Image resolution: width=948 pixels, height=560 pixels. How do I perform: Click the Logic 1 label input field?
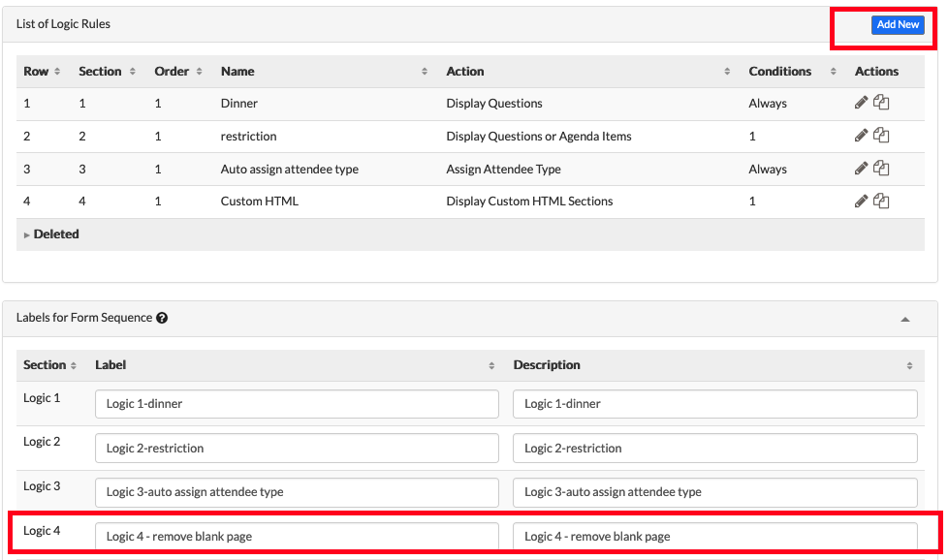(297, 404)
